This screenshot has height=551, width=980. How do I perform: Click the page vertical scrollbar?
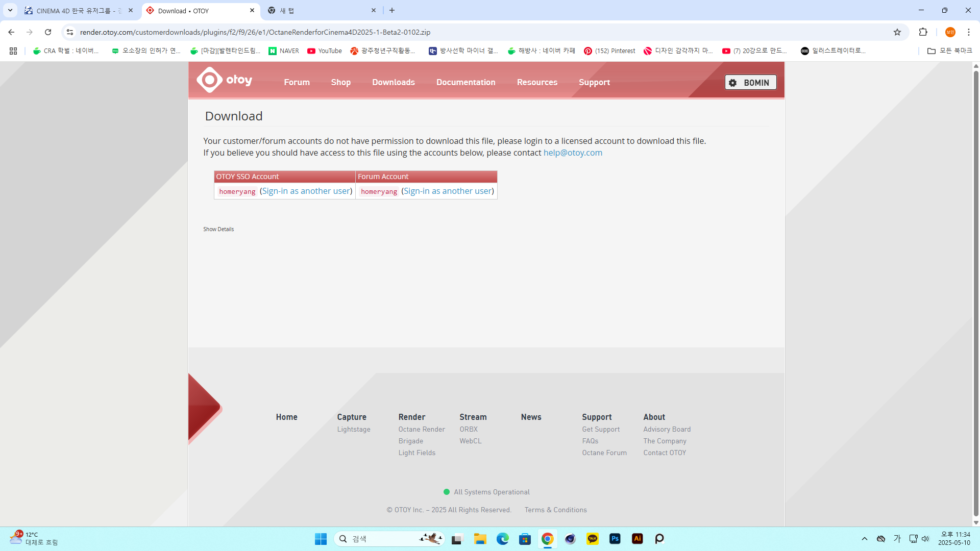point(976,293)
